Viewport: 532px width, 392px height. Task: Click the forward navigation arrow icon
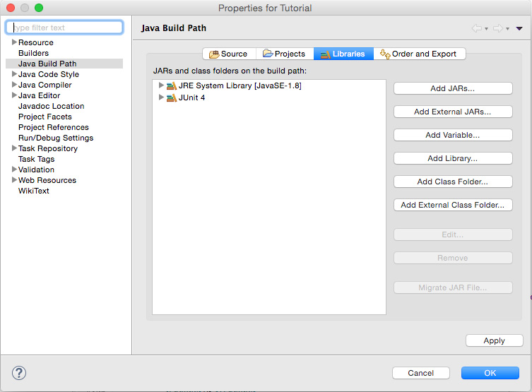pos(498,28)
